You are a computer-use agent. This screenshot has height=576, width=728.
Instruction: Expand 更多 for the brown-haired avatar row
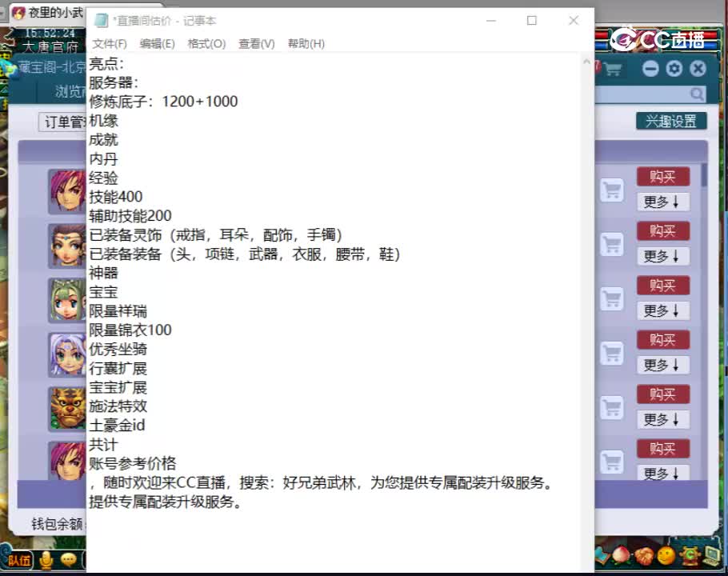(662, 256)
